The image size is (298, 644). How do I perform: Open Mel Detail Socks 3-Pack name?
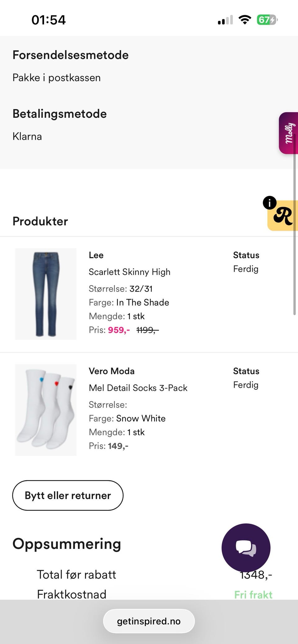(138, 388)
